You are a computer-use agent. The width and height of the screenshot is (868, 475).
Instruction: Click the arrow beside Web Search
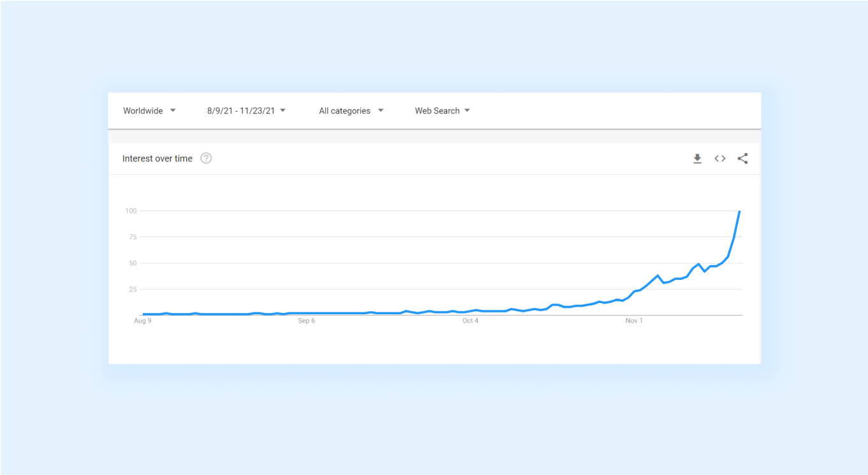click(467, 110)
